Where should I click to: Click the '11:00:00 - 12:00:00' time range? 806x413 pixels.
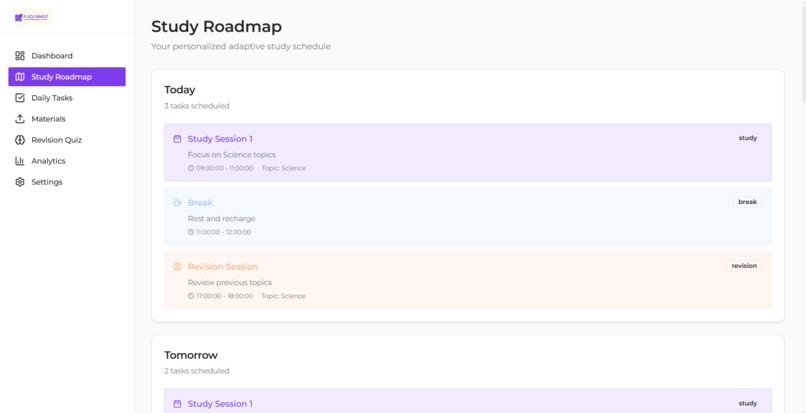tap(224, 232)
